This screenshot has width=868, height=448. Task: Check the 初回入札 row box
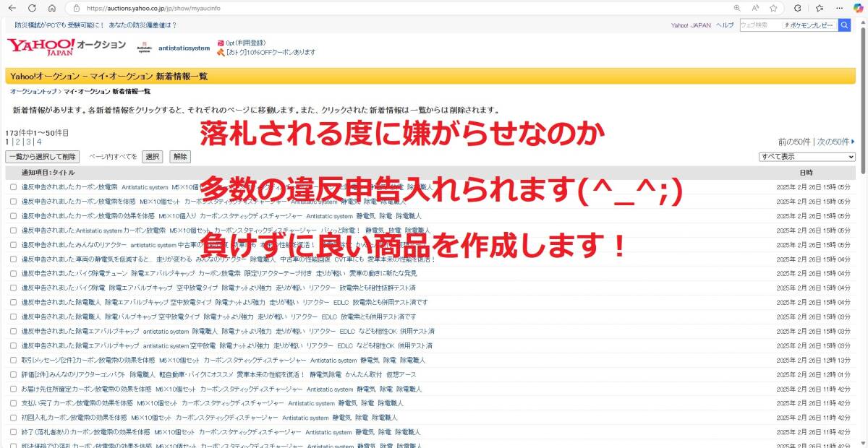13,418
